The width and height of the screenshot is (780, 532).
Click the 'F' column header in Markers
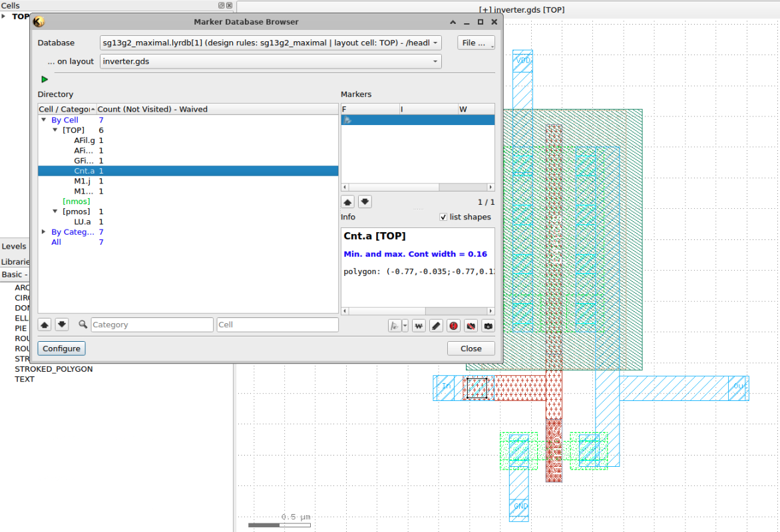[370, 109]
